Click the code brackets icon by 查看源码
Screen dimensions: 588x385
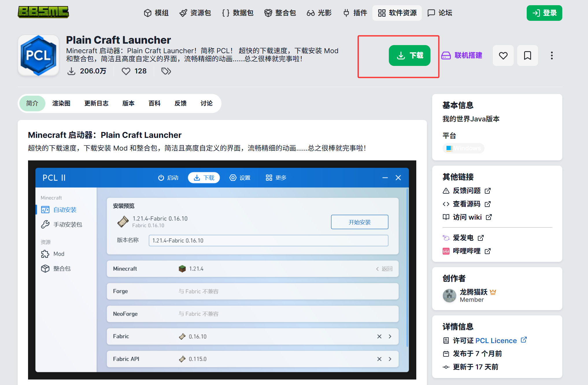click(x=446, y=204)
